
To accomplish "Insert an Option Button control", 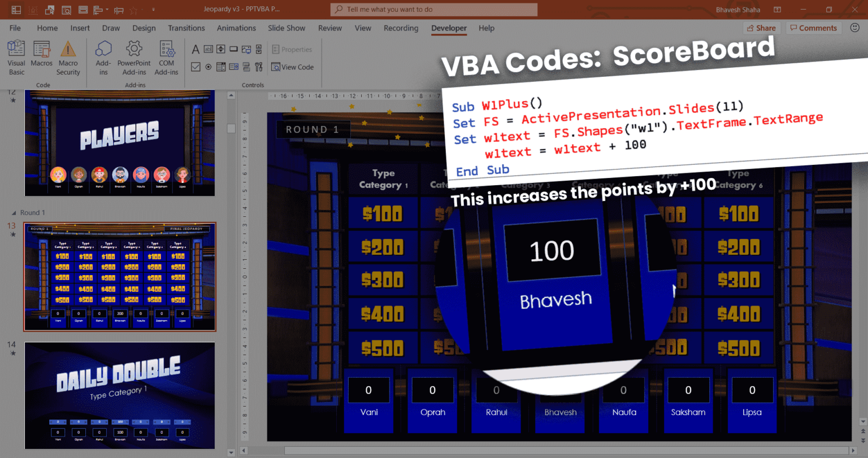I will coord(208,67).
